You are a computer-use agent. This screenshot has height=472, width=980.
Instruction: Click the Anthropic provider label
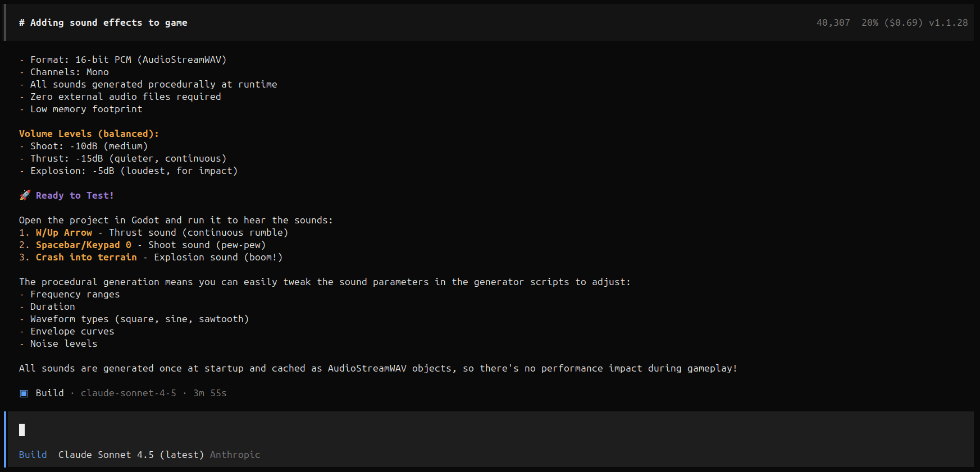tap(235, 455)
